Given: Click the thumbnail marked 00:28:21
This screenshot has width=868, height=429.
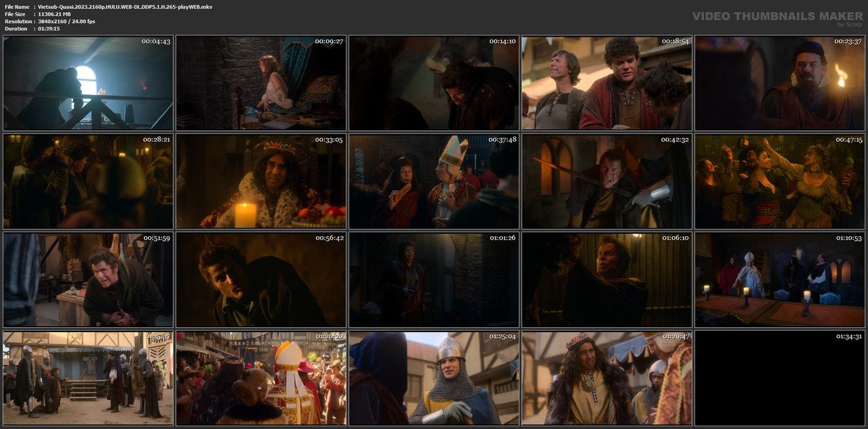Looking at the screenshot, I should point(88,181).
